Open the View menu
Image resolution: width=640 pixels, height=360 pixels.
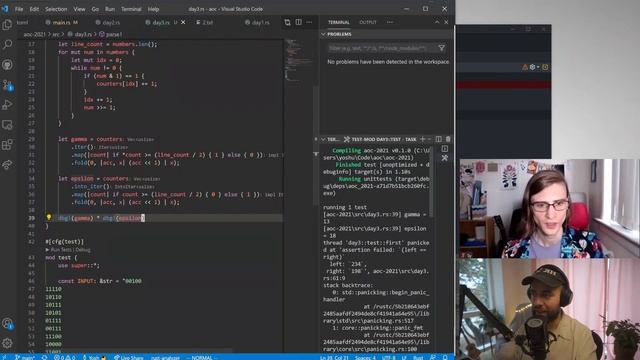tap(79, 9)
